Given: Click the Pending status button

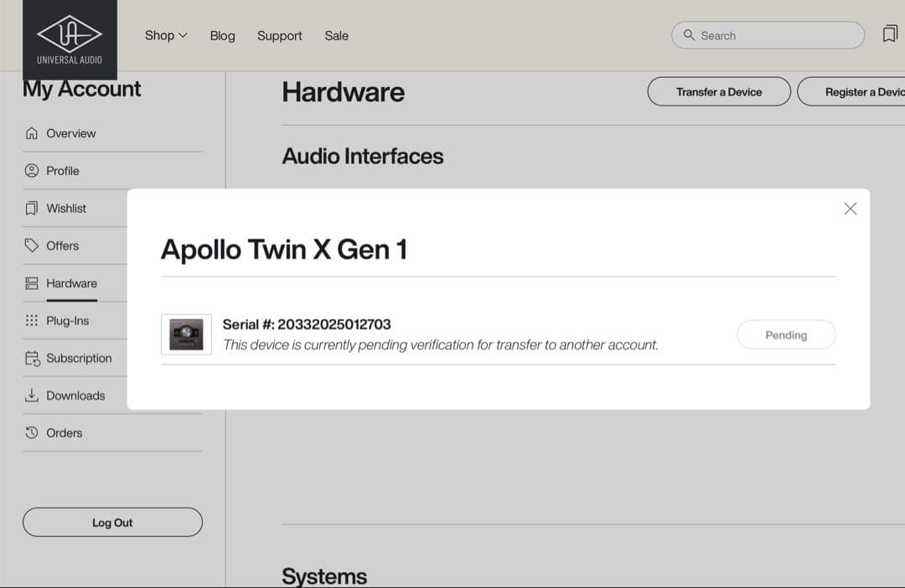Looking at the screenshot, I should click(786, 334).
